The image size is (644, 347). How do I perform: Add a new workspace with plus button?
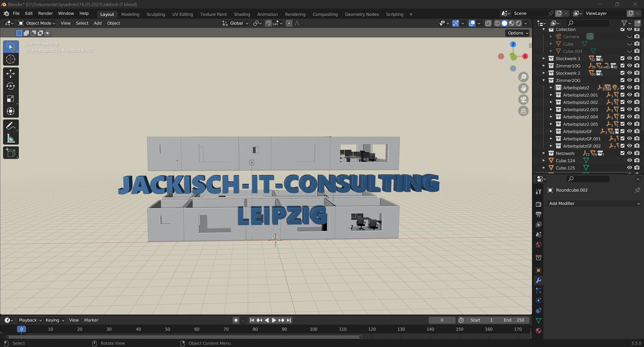coord(411,14)
